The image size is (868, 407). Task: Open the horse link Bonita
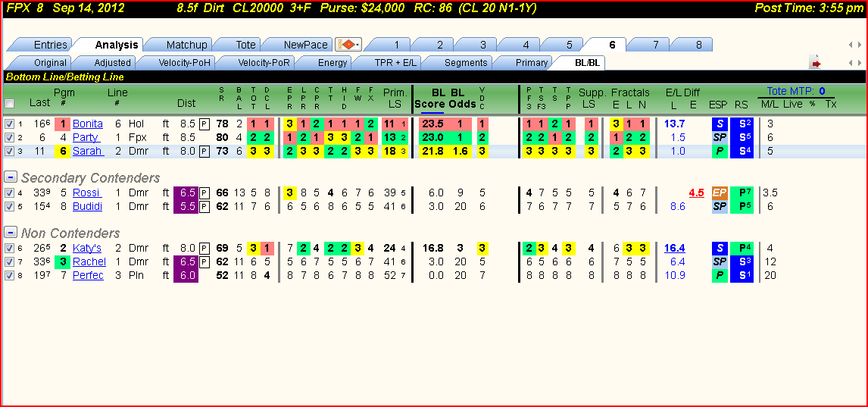tap(87, 124)
